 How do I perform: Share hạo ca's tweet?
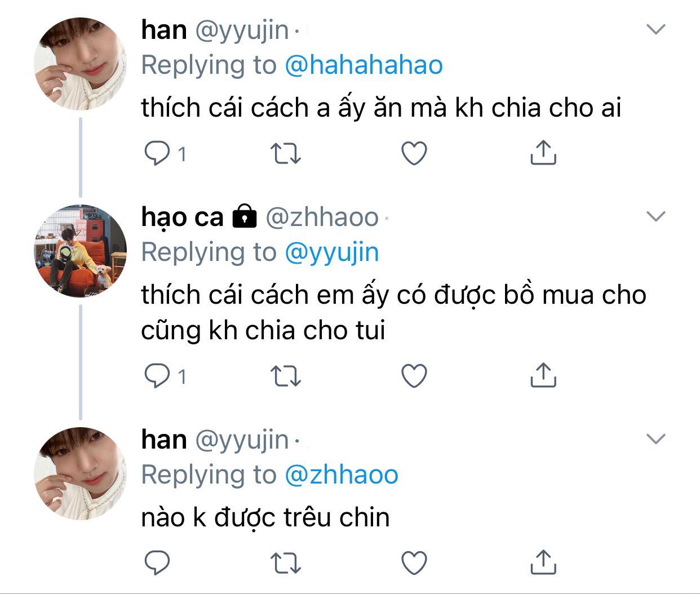point(543,375)
